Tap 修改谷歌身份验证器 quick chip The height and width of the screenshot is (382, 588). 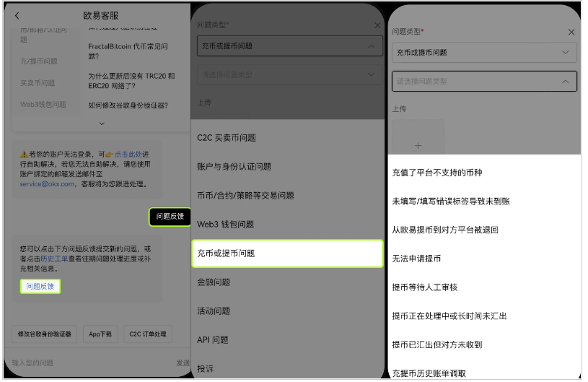pyautogui.click(x=44, y=334)
